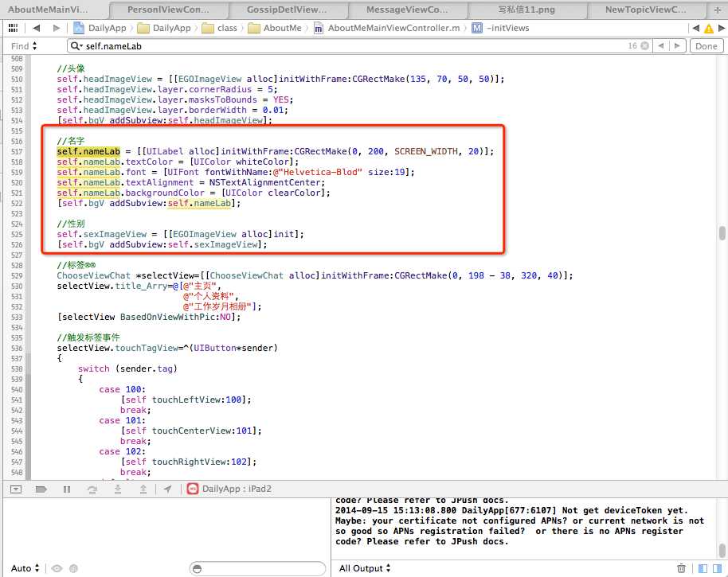The image size is (728, 577).
Task: Click the 16 matches count in find bar
Action: tap(632, 46)
